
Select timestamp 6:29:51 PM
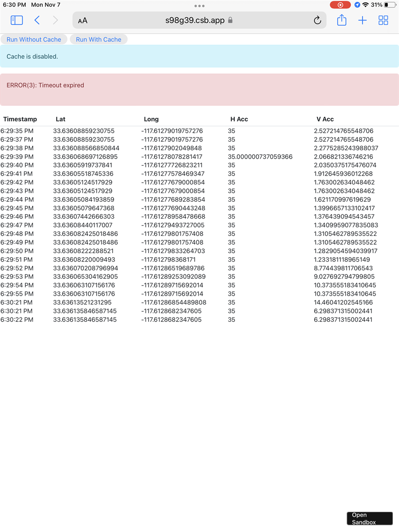coord(17,259)
